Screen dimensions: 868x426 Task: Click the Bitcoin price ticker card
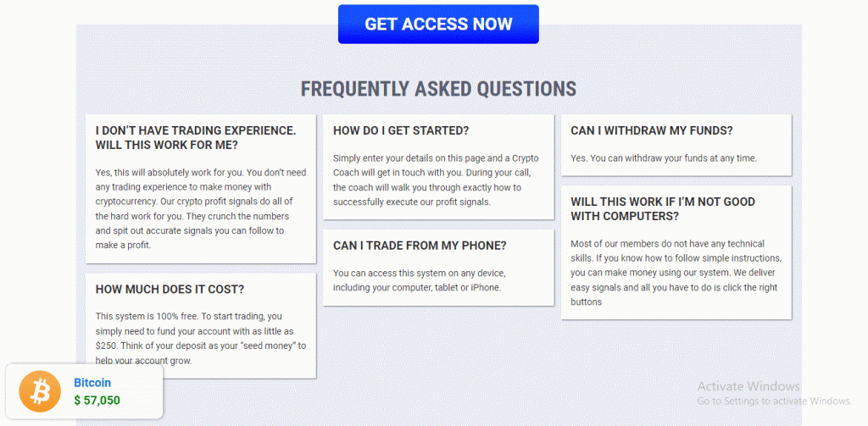coord(84,391)
